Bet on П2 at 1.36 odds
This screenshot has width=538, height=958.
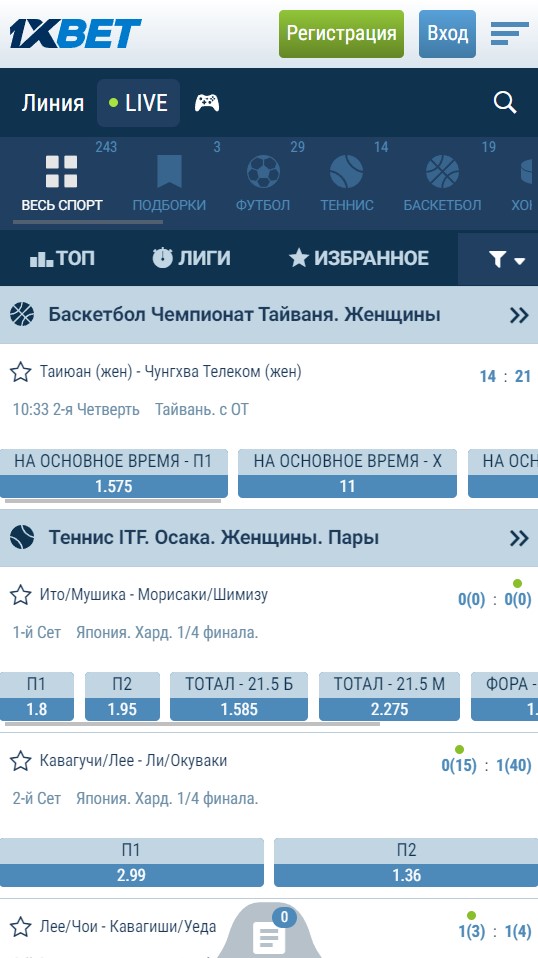pyautogui.click(x=406, y=862)
